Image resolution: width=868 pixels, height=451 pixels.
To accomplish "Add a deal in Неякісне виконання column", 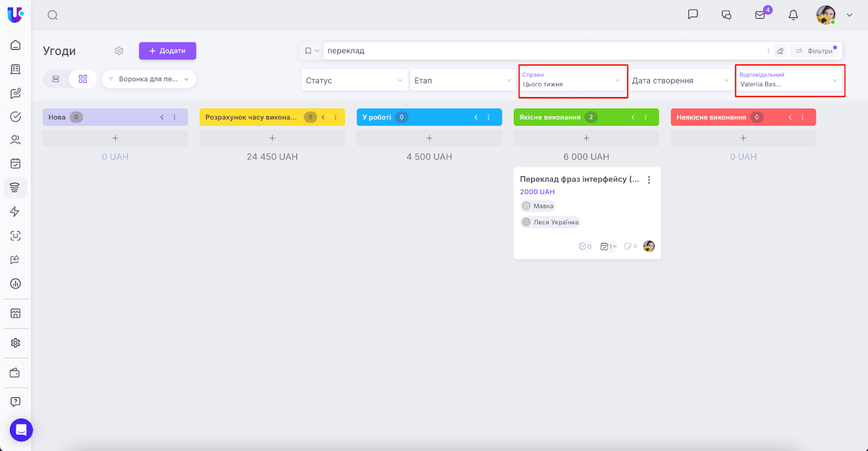I will click(743, 138).
